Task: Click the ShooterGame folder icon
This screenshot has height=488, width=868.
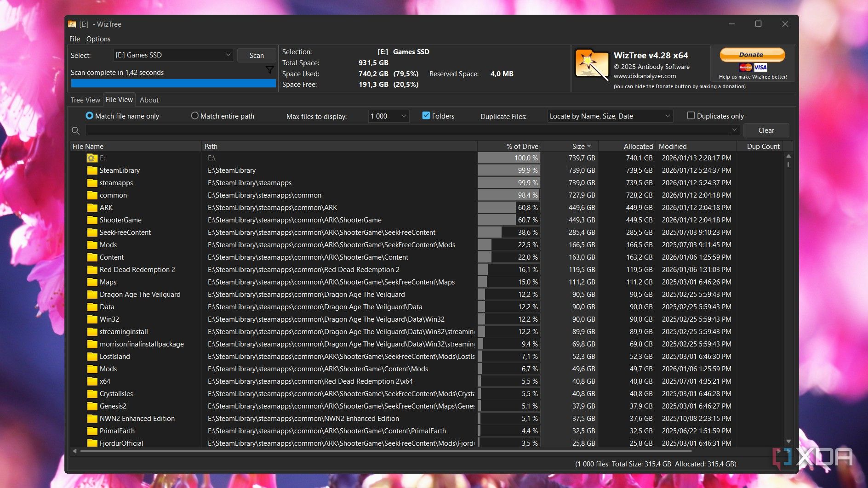Action: pyautogui.click(x=92, y=220)
